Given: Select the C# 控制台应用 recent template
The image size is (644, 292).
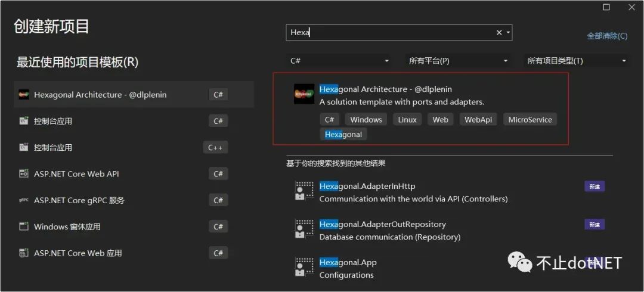Looking at the screenshot, I should [134, 121].
